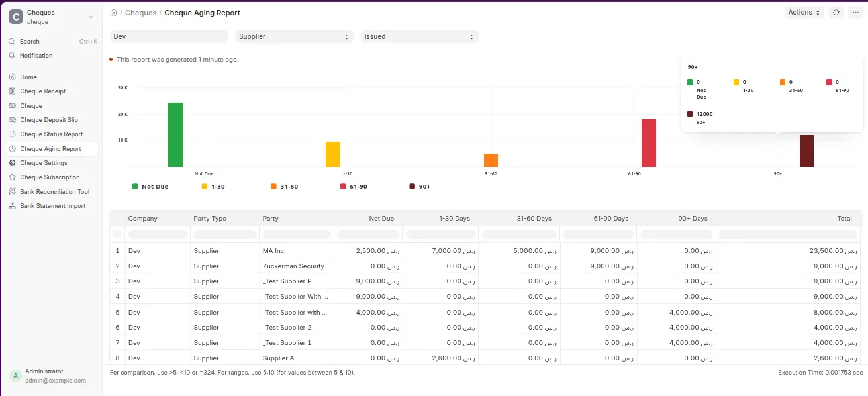
Task: Toggle the 61-90 legend series
Action: pos(354,187)
